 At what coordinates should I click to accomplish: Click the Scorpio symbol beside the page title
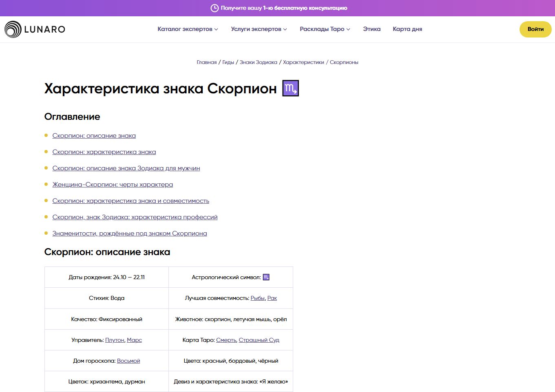290,88
